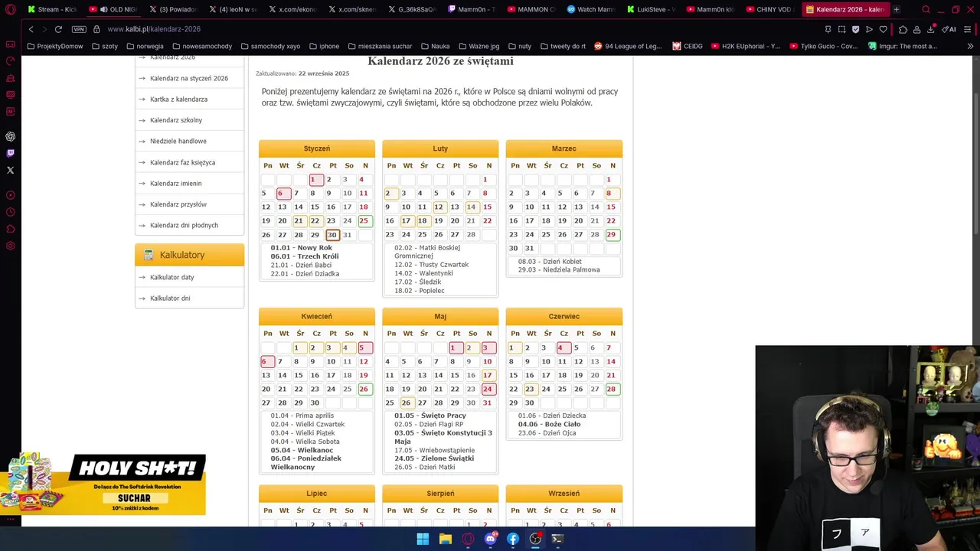Open toolbar Extensions cube icon
The width and height of the screenshot is (980, 551).
[903, 29]
